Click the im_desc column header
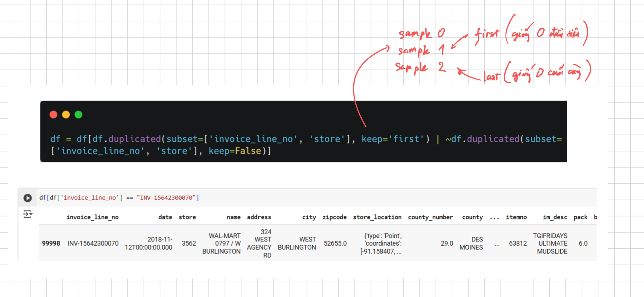644x297 pixels. coord(555,217)
